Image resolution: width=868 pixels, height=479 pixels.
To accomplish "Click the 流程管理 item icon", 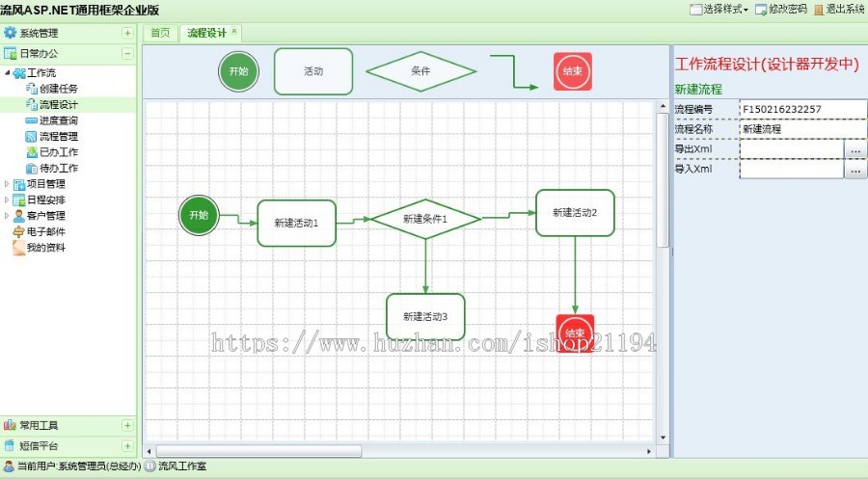I will tap(32, 136).
